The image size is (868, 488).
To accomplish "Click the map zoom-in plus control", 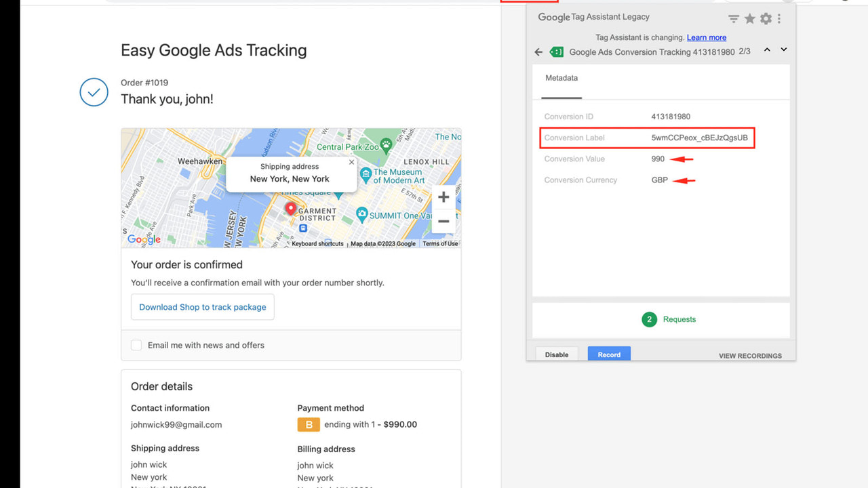I will [443, 197].
